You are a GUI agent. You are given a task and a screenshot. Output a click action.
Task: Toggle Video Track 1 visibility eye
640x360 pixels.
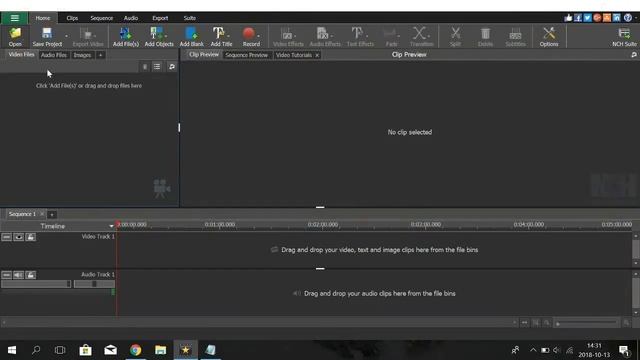(18, 237)
